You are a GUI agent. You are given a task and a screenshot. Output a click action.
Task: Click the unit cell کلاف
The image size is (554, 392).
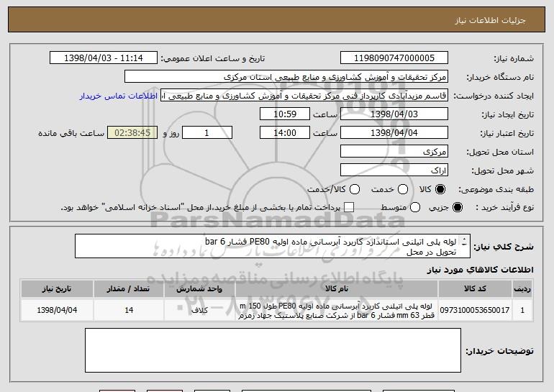[x=199, y=311]
